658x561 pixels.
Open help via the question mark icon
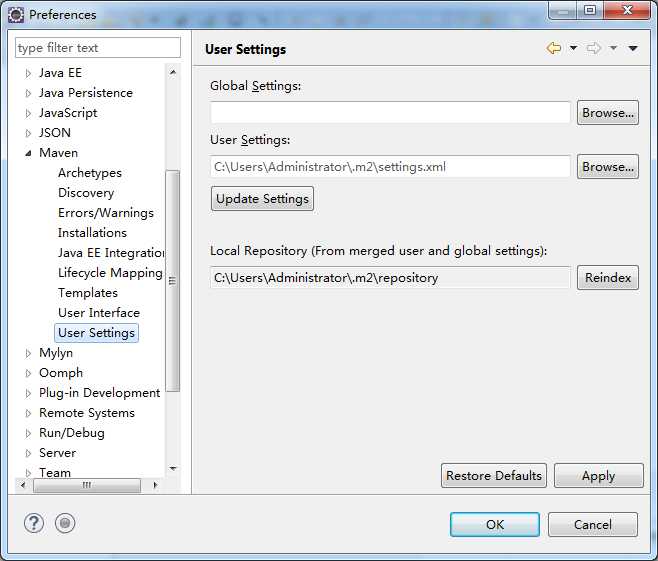pos(34,523)
